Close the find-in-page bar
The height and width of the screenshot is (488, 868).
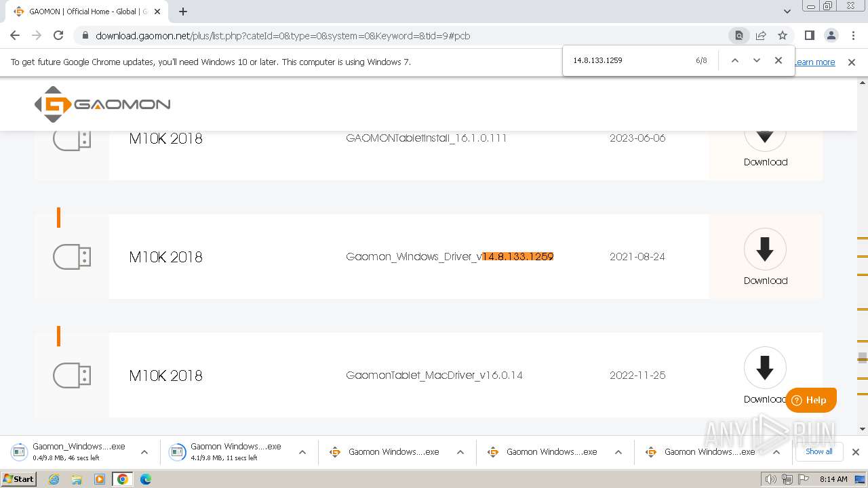pyautogui.click(x=778, y=60)
